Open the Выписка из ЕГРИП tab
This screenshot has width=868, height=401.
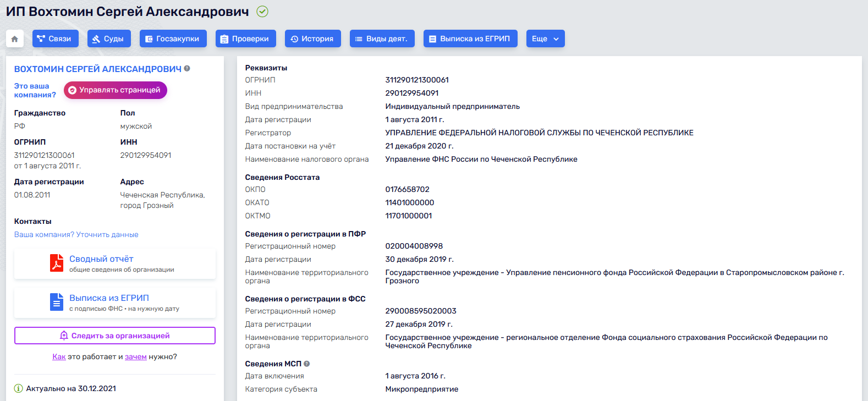[470, 39]
